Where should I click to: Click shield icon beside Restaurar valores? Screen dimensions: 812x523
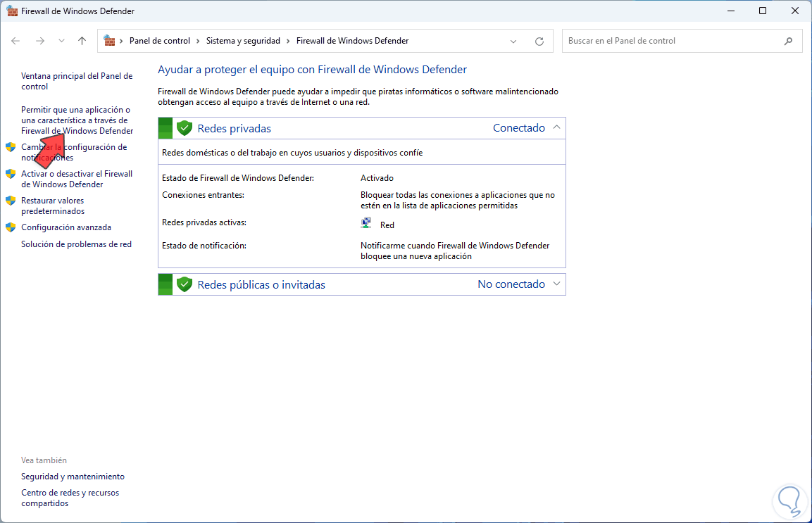(x=11, y=201)
